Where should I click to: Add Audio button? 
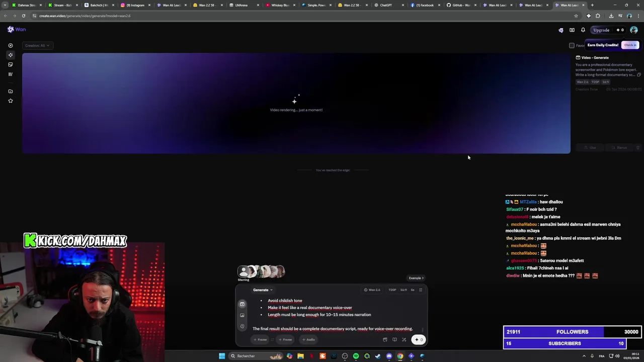click(x=308, y=340)
